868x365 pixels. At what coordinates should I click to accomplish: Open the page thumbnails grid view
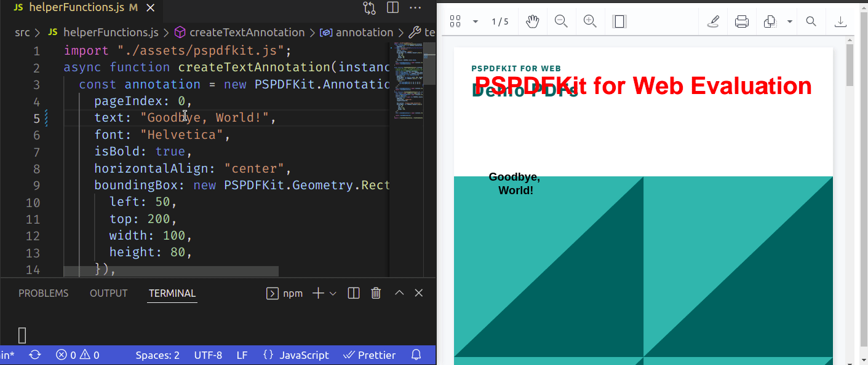(x=455, y=21)
